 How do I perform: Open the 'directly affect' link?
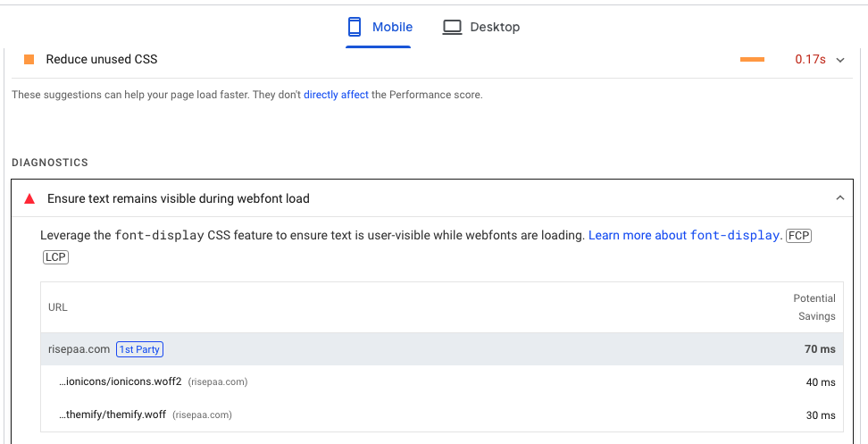pos(336,95)
